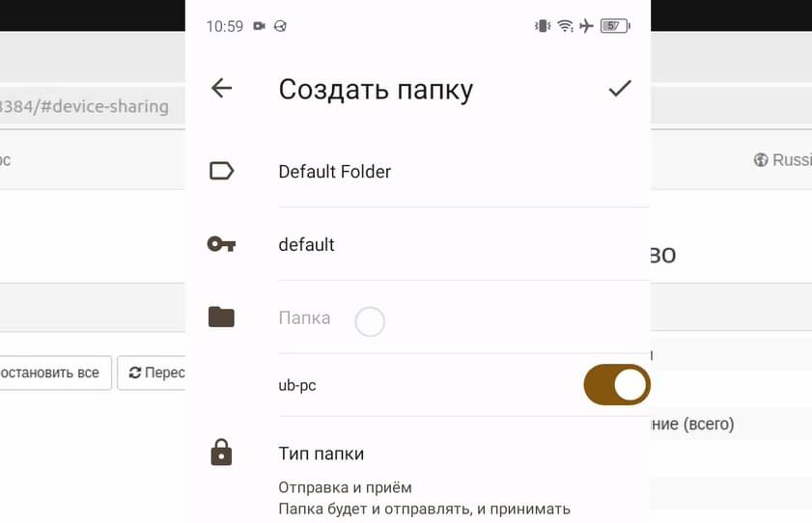Image resolution: width=812 pixels, height=523 pixels.
Task: Click the lock icon beside Тип папки
Action: (222, 453)
